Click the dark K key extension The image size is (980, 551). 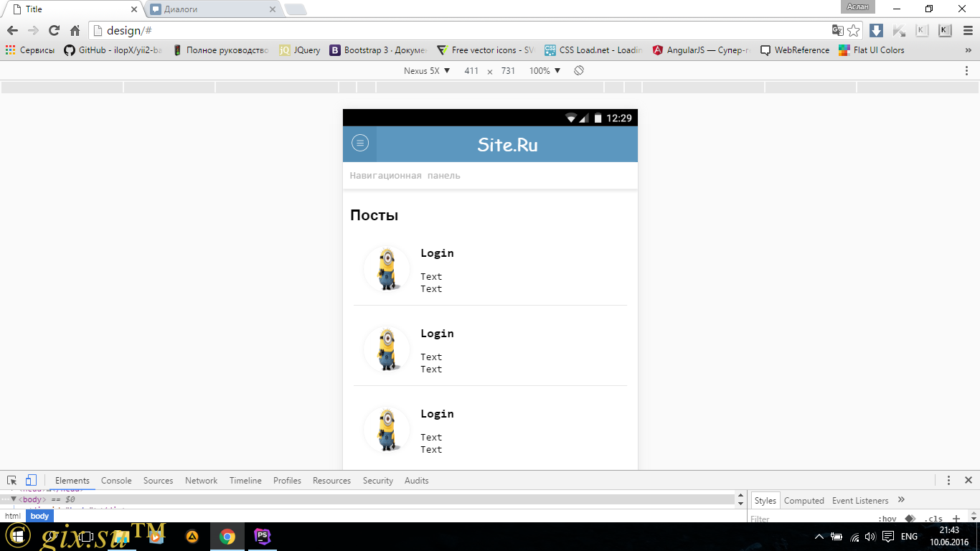(x=945, y=30)
